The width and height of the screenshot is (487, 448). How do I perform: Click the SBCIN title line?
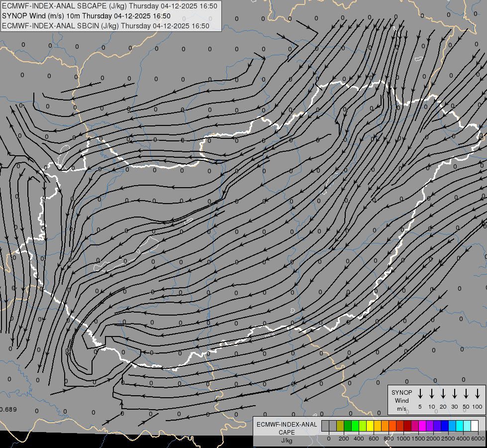click(x=105, y=26)
